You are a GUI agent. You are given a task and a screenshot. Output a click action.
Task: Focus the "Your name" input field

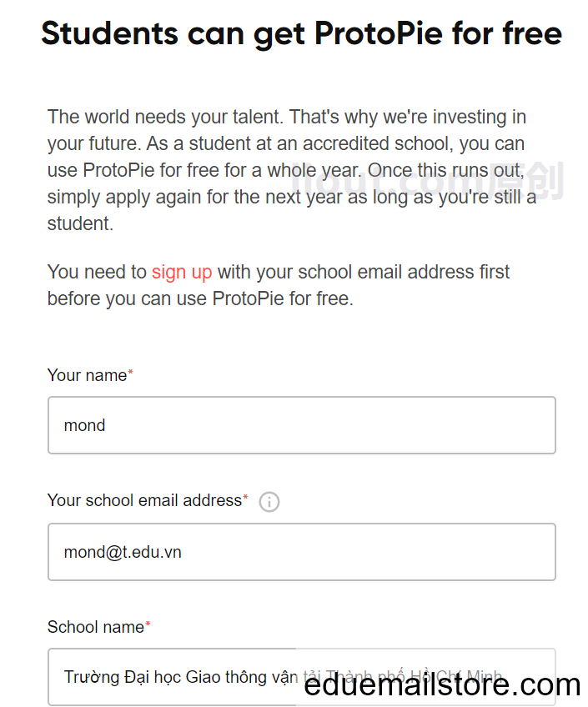coord(302,425)
